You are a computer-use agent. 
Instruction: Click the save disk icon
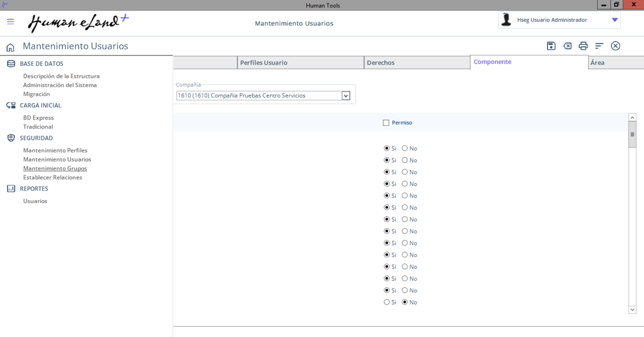[x=551, y=46]
